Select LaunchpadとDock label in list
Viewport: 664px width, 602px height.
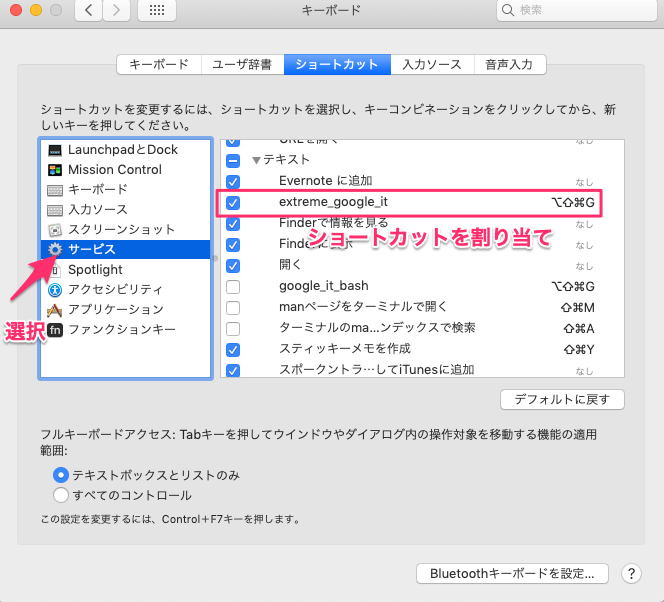click(x=123, y=150)
